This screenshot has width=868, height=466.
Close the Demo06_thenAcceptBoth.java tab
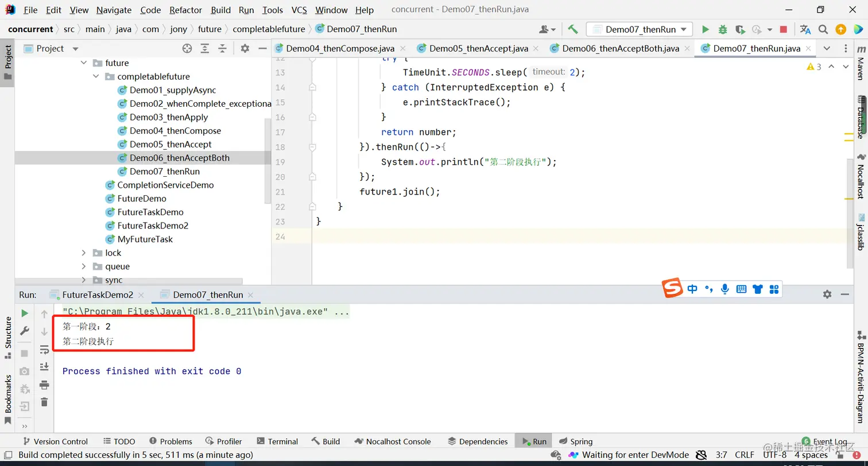click(x=686, y=49)
